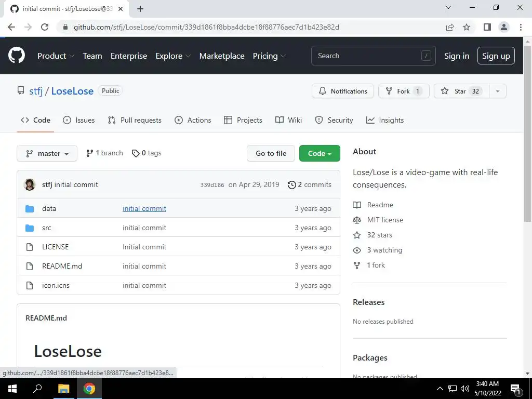Expand the star list dropdown arrow

497,91
